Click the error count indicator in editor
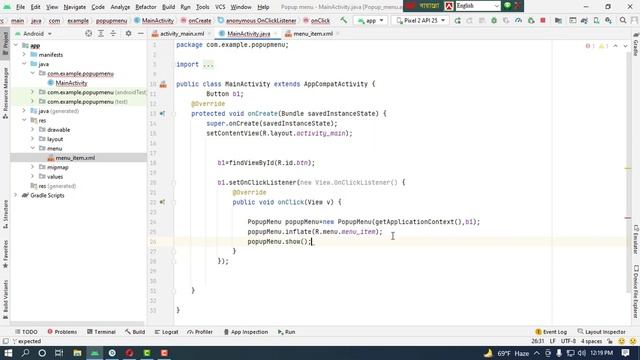 pos(590,46)
